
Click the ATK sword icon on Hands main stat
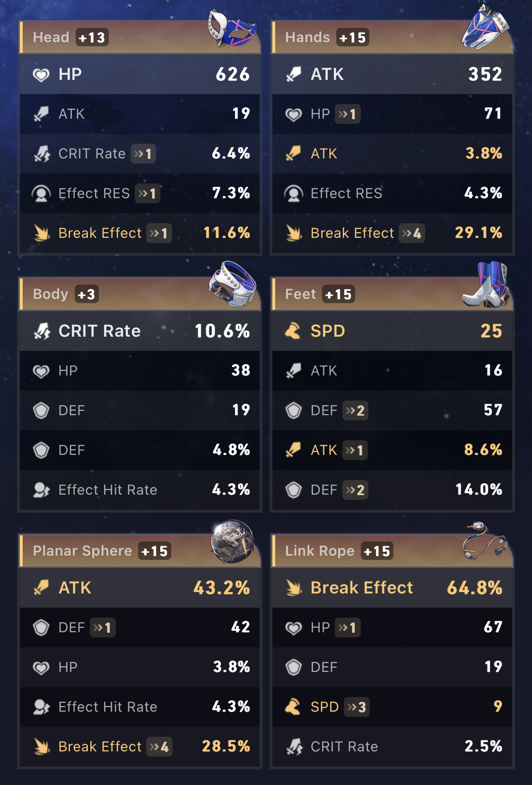point(293,74)
